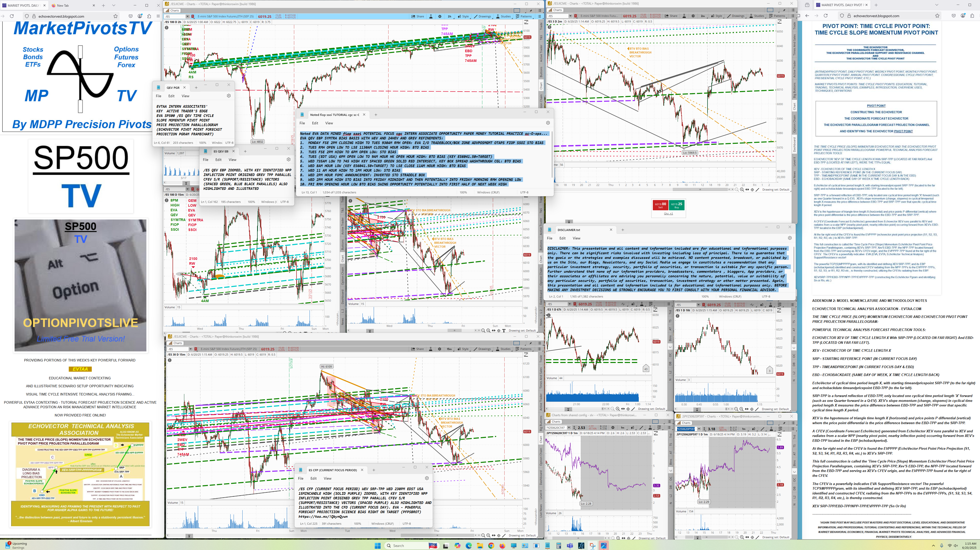Open the 2h timeframe dropdown

click(449, 16)
